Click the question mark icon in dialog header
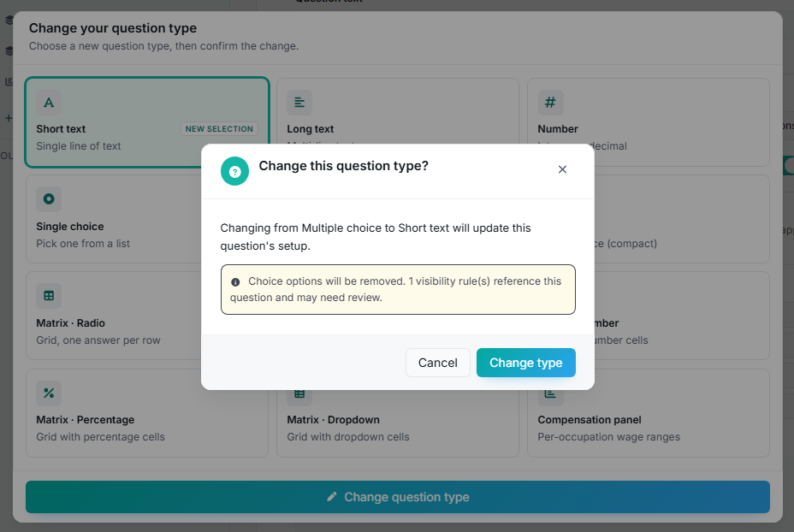 click(x=234, y=172)
